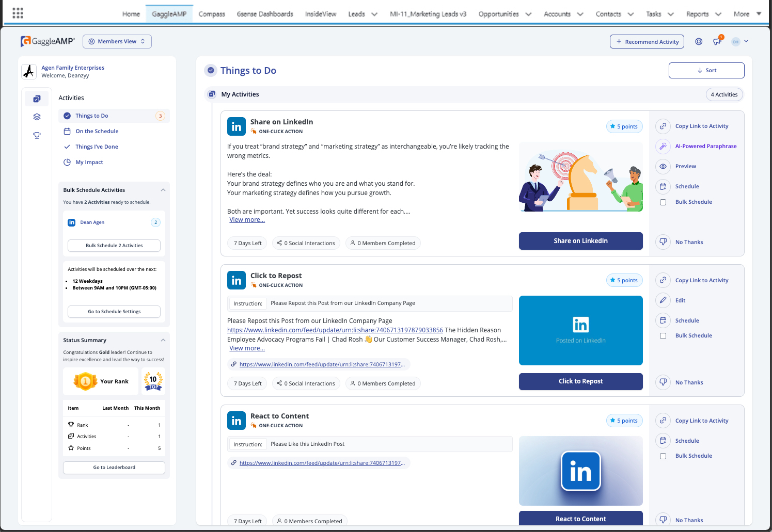
Task: Tick Bulk Schedule checkbox for React to Content
Action: [x=663, y=456]
